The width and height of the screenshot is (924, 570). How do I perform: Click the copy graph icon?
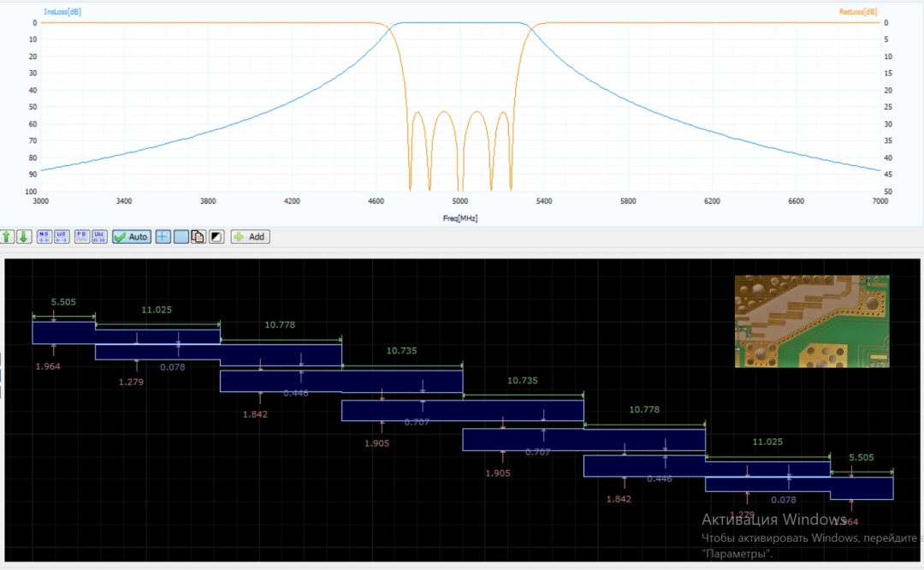[x=198, y=237]
